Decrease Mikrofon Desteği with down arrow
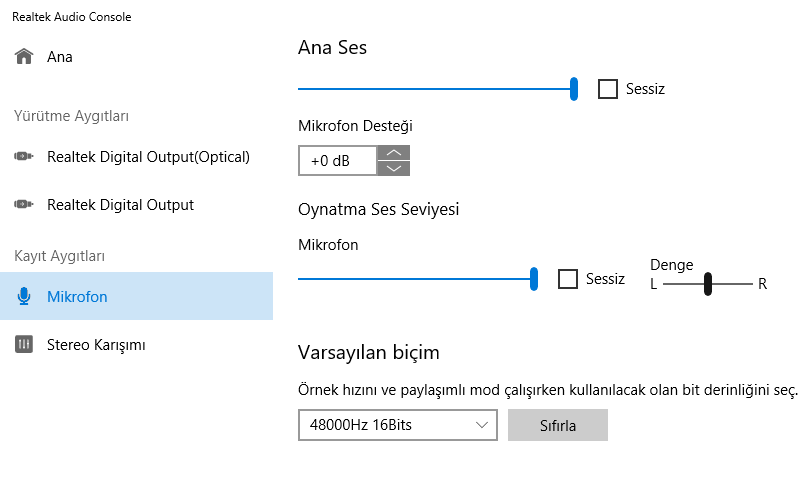The image size is (810, 484). (394, 168)
